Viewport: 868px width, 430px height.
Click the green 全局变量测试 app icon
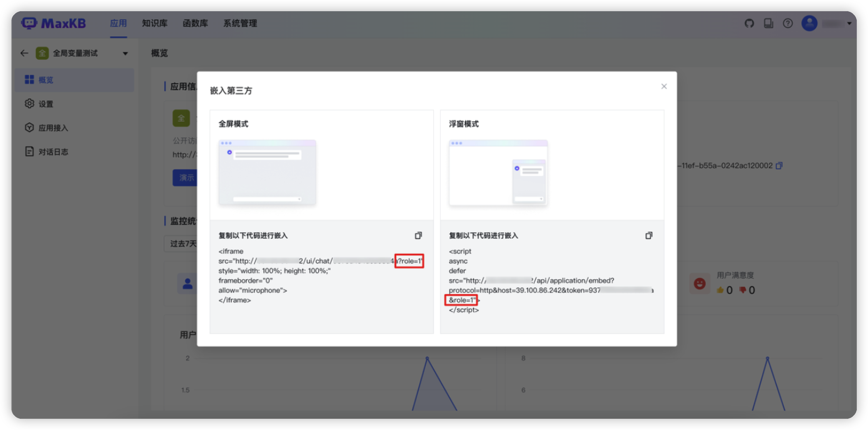pos(42,53)
